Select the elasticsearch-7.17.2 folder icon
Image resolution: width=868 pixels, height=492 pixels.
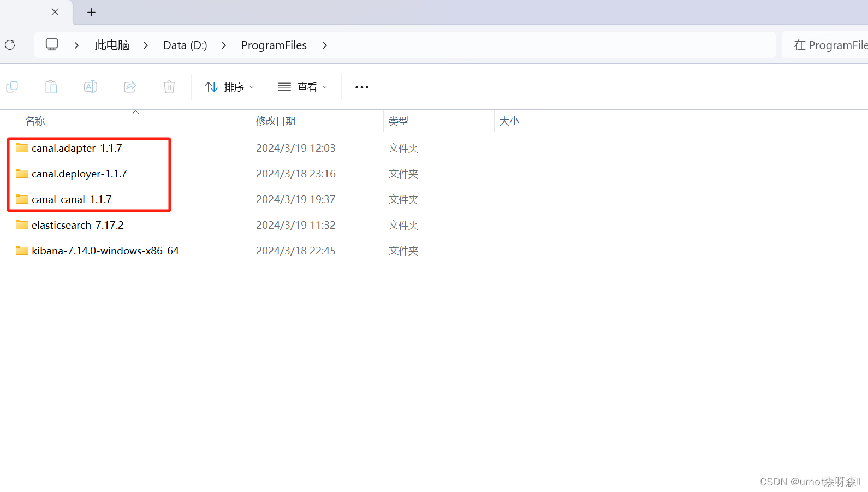pos(22,225)
